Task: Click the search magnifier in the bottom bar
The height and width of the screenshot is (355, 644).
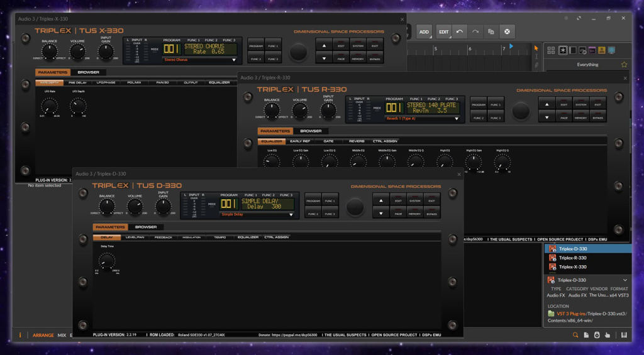Action: coord(575,335)
